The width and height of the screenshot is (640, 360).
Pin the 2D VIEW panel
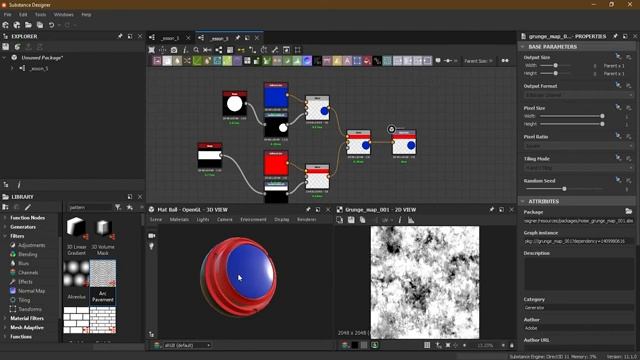coord(492,209)
